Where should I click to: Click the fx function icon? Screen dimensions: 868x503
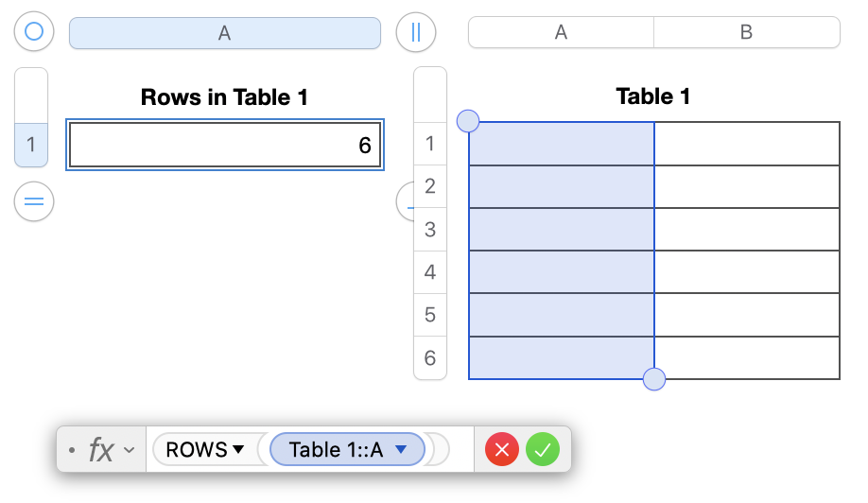(x=101, y=450)
